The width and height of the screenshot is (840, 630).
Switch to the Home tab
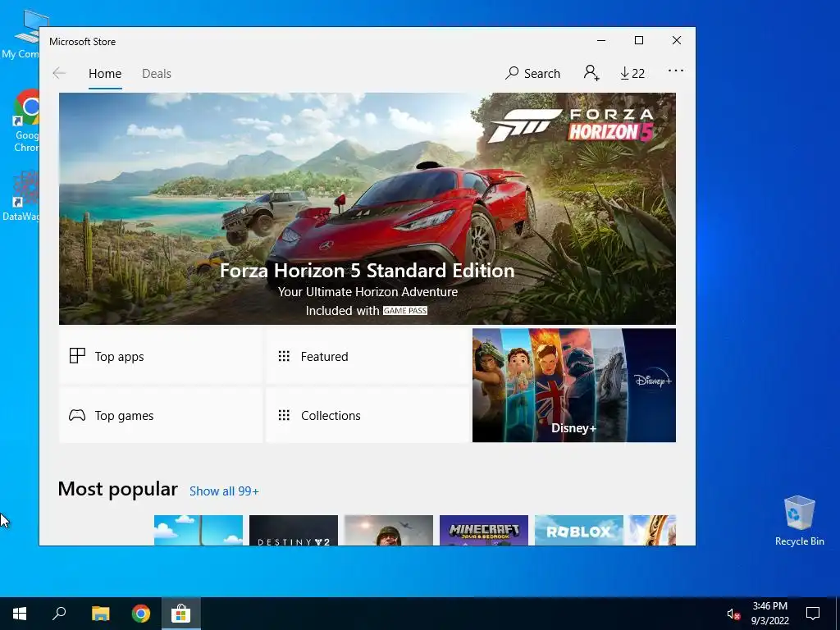point(105,73)
